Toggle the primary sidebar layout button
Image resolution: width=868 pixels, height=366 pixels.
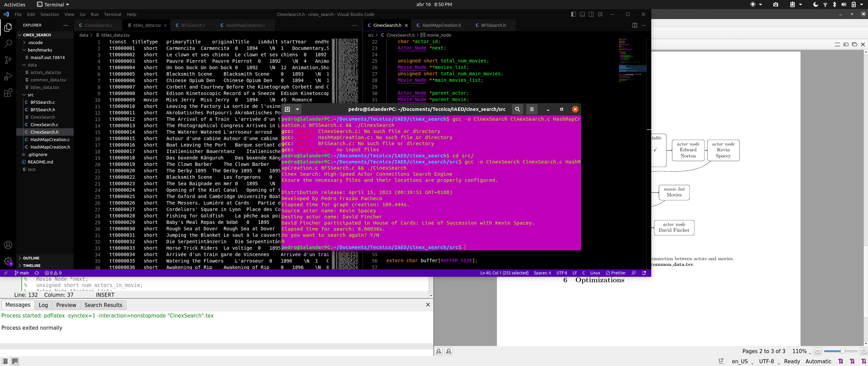pos(573,14)
